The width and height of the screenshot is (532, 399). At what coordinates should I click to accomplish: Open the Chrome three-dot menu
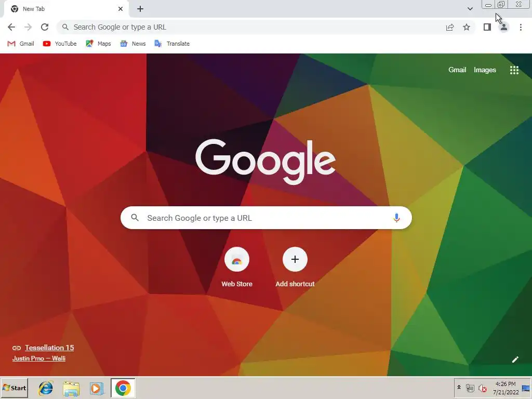point(521,27)
